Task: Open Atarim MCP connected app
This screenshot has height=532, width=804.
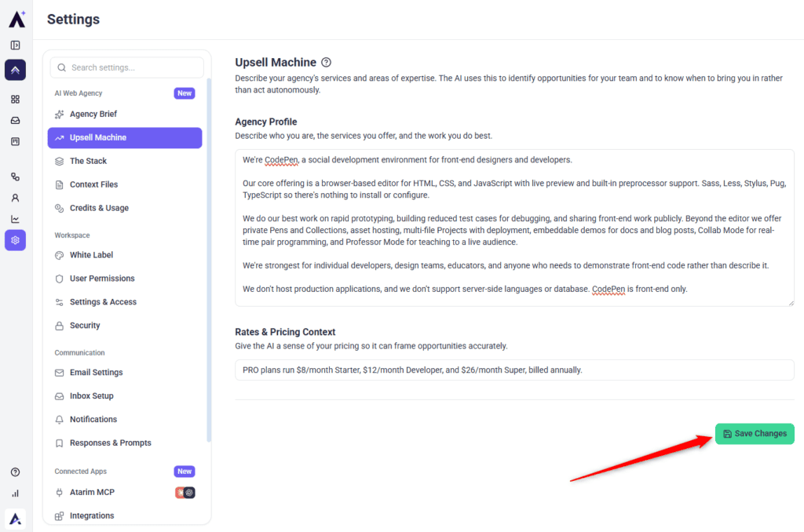Action: (125, 493)
